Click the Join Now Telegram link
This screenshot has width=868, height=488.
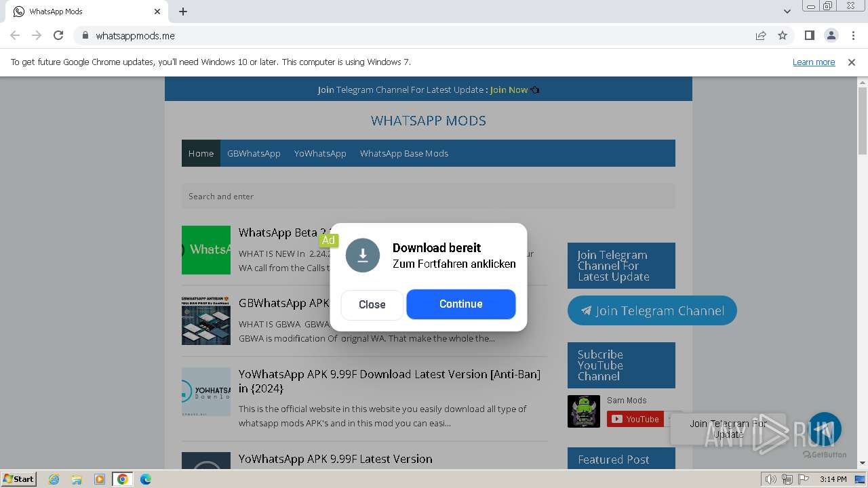point(509,89)
